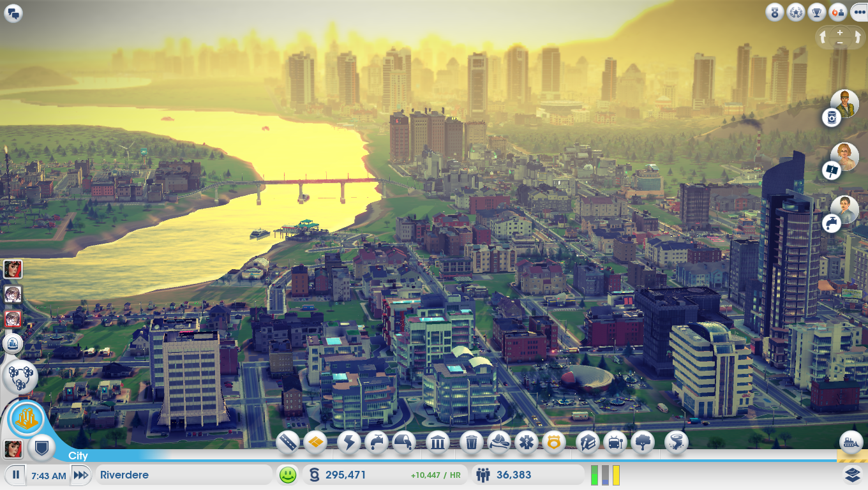Open the Waste disposal trash menu

click(471, 442)
